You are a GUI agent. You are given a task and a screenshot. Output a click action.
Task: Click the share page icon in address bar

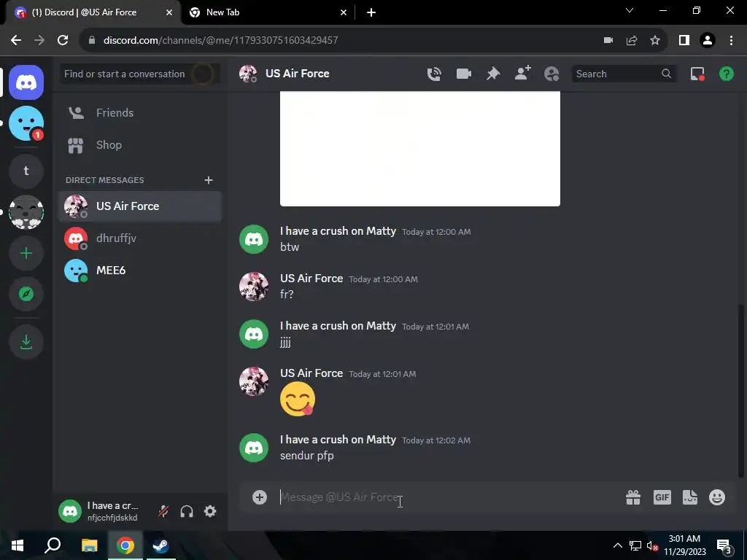click(632, 40)
